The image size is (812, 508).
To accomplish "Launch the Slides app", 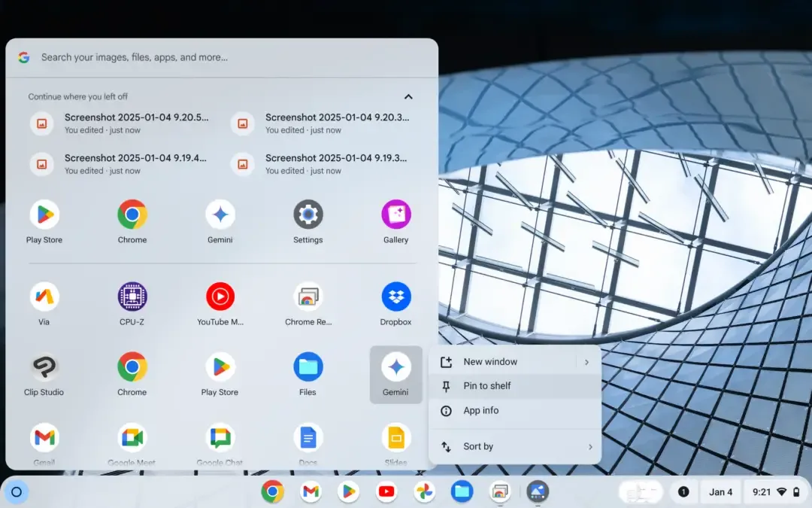I will click(x=396, y=444).
